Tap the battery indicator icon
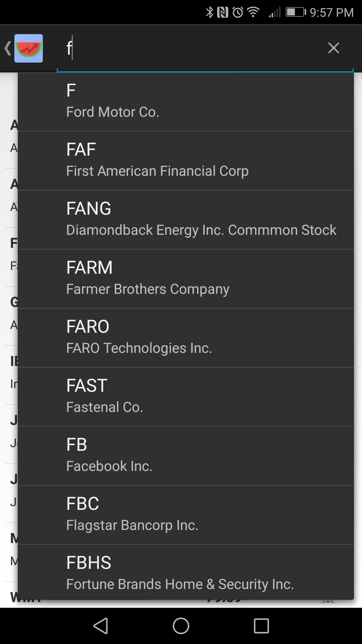This screenshot has height=644, width=362. click(296, 12)
